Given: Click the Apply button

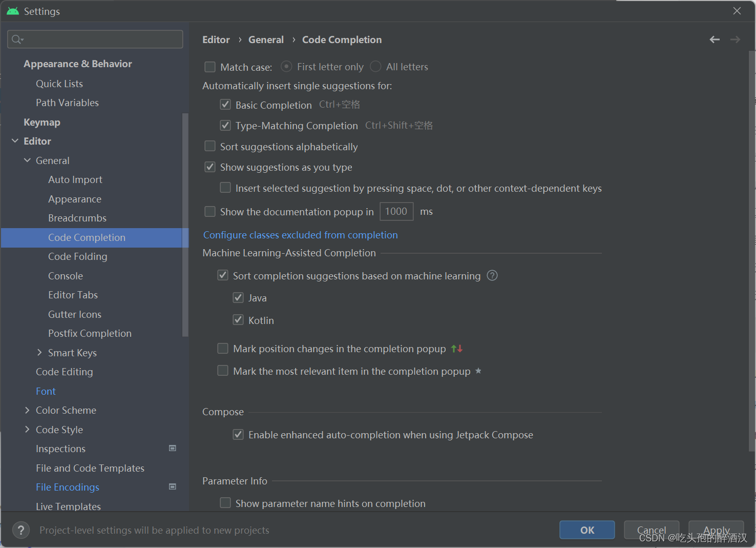Looking at the screenshot, I should pyautogui.click(x=716, y=530).
